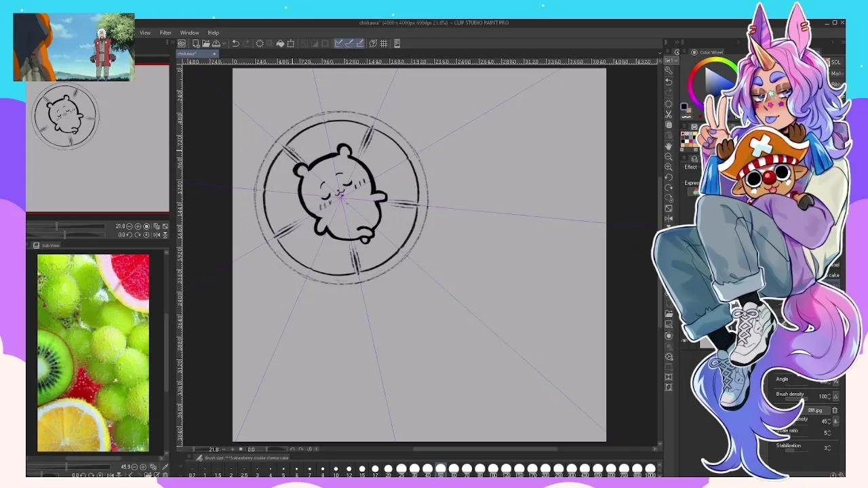Click Clear in the quick access column
Image resolution: width=868 pixels, height=488 pixels.
pyautogui.click(x=669, y=104)
